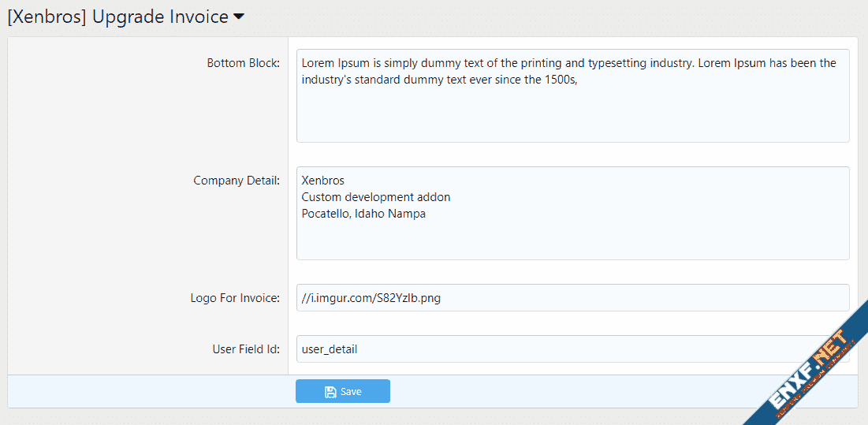
Task: Click the "Company Detail:" label
Action: coord(236,181)
